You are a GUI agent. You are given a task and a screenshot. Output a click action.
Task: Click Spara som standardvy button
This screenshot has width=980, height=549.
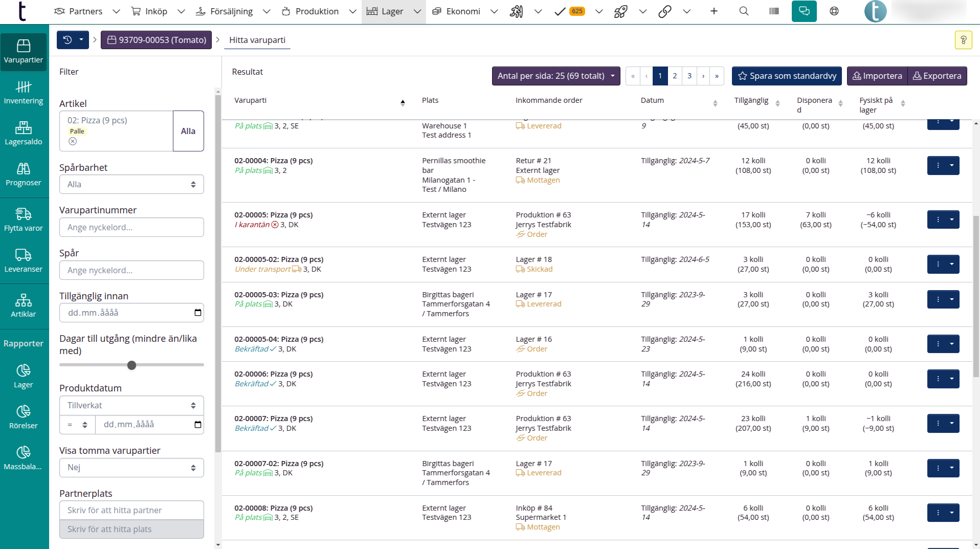tap(787, 76)
